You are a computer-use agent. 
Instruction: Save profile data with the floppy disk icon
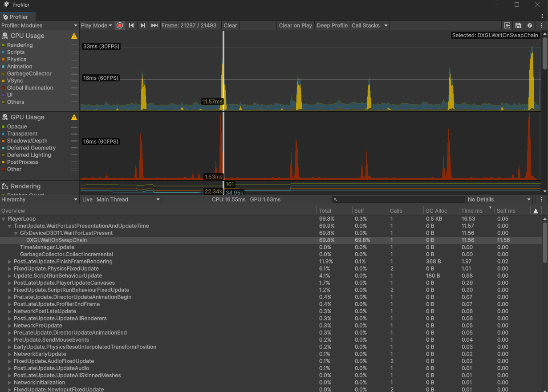click(x=518, y=25)
